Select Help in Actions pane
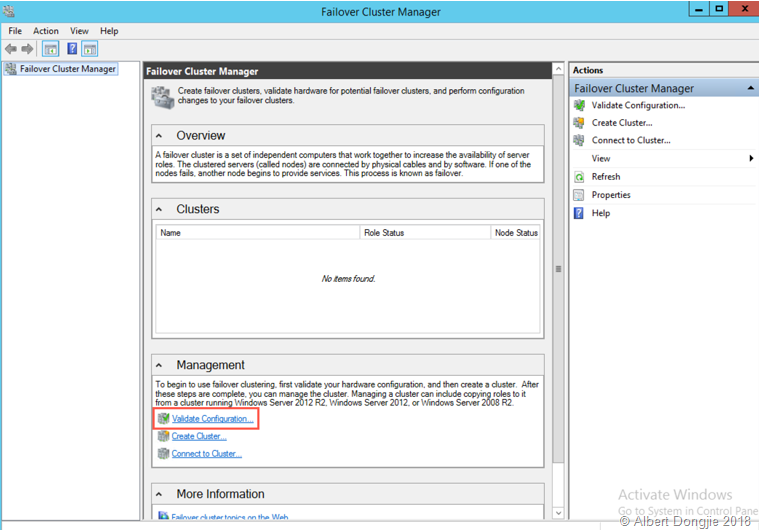The width and height of the screenshot is (759, 530). coord(601,213)
